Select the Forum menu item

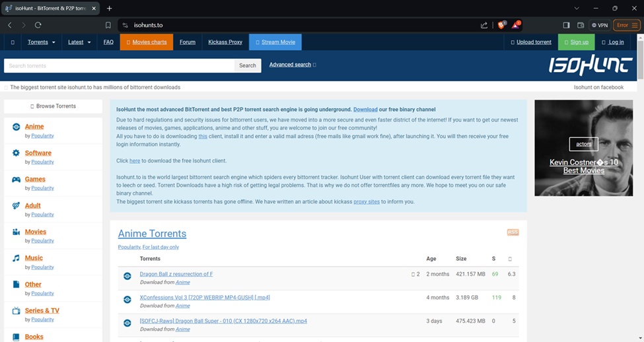point(188,42)
